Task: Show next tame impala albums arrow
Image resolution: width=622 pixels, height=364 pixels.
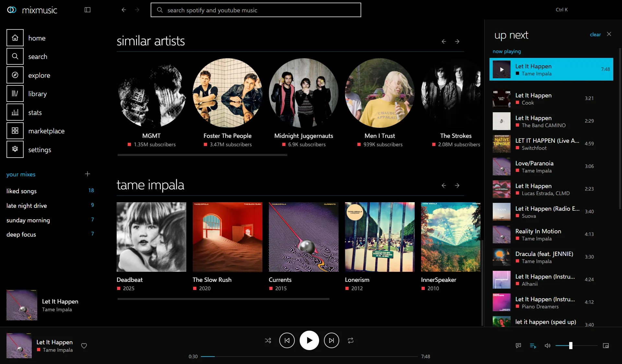Action: point(457,185)
